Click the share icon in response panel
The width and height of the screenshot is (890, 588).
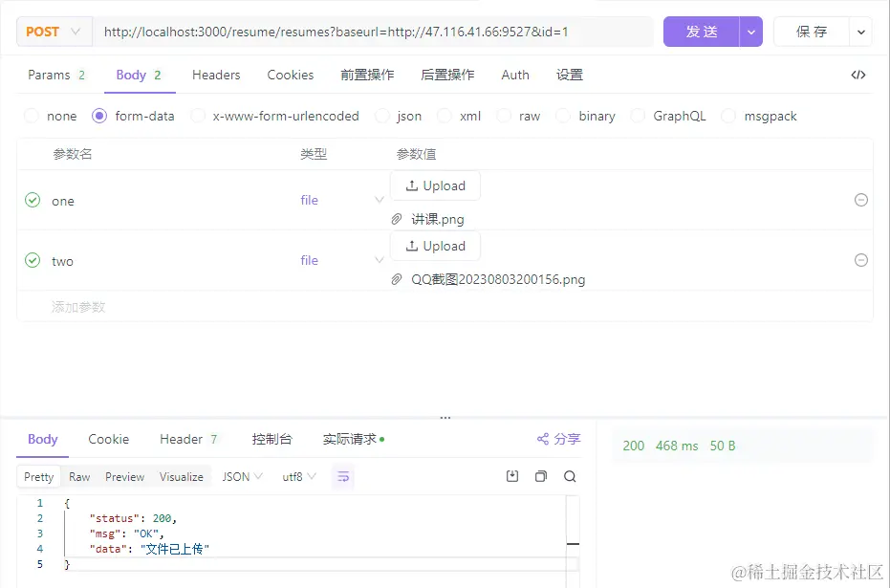(x=559, y=439)
